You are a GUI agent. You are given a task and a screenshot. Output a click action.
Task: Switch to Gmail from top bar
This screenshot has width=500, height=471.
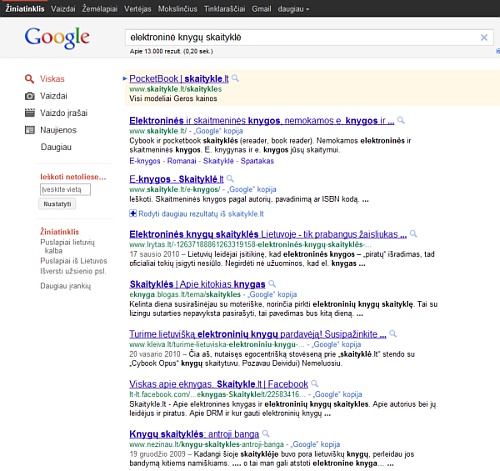(261, 9)
